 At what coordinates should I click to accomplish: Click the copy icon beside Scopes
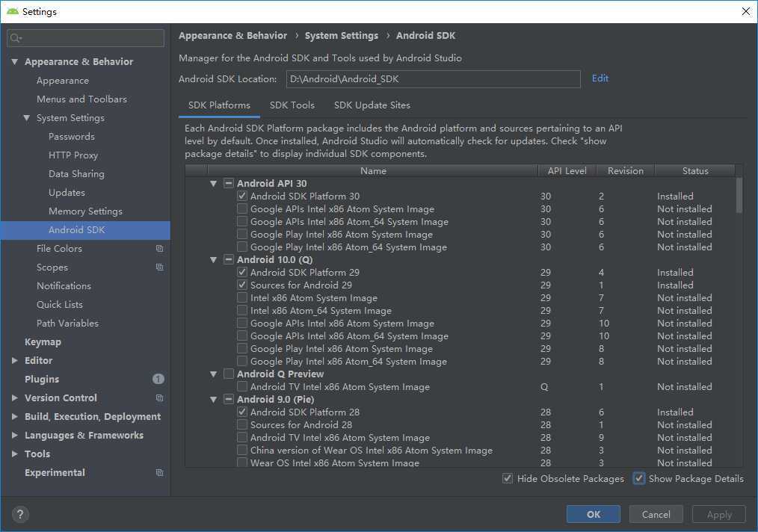(159, 267)
